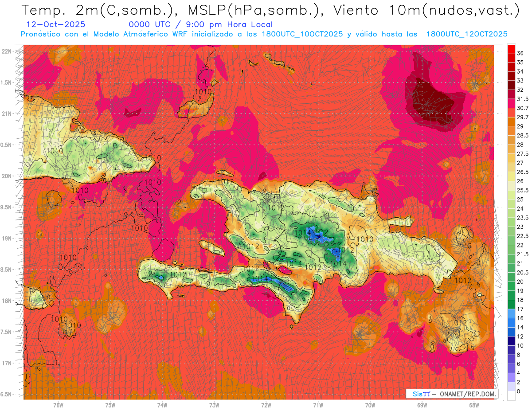
Task: Click the '76W' longitude label
Action: click(x=58, y=405)
